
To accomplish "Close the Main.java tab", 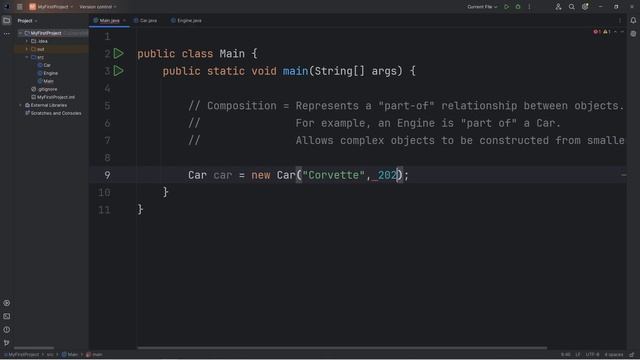I will (124, 20).
